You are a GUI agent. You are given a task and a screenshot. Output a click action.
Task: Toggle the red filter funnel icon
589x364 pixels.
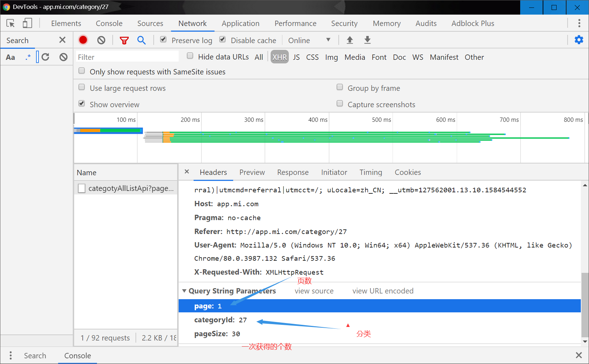click(x=124, y=40)
